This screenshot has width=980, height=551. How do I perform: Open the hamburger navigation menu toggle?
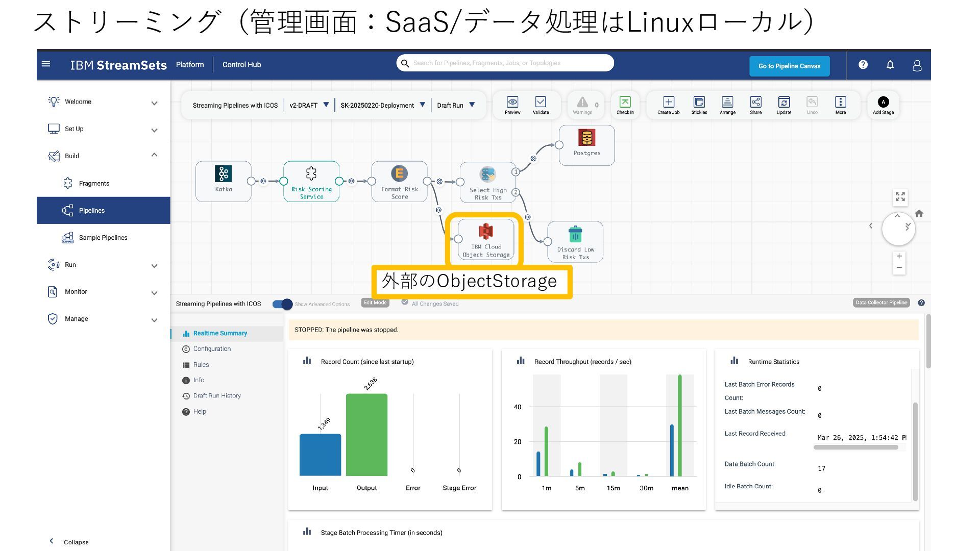(x=46, y=64)
